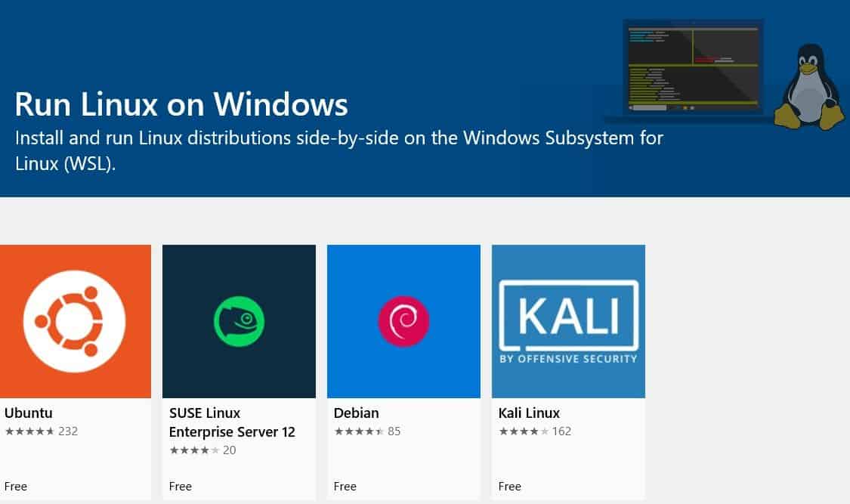Click the Tux penguin mascot in banner
850x504 pixels.
coord(808,87)
